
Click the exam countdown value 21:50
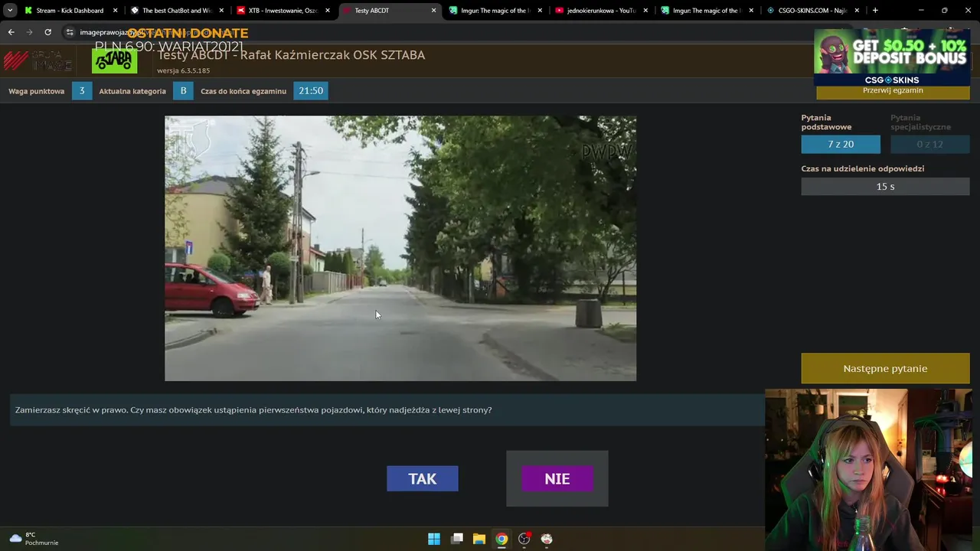point(311,90)
